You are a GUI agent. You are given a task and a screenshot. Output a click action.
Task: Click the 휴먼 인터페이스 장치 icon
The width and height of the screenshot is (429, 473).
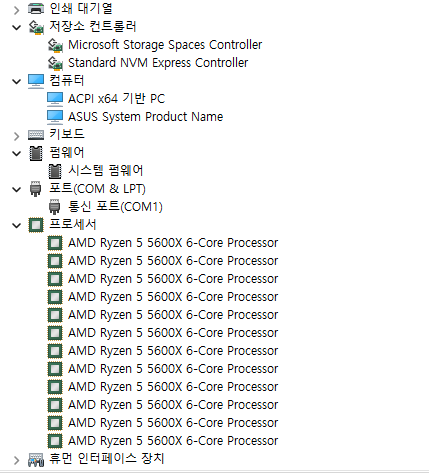(x=36, y=459)
